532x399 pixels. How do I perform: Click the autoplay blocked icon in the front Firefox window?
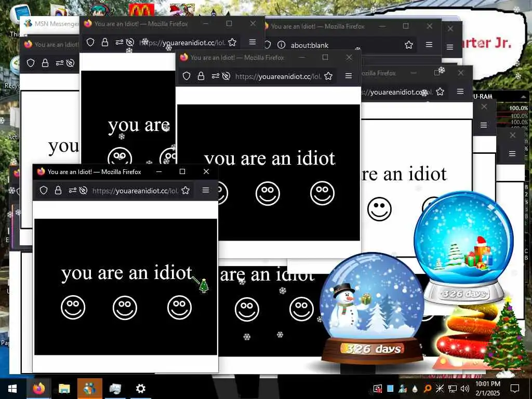[83, 190]
